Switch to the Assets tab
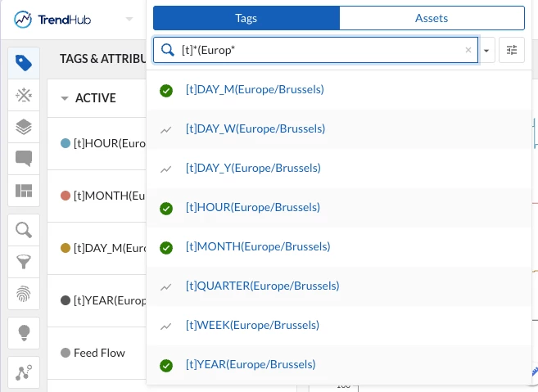 point(432,18)
